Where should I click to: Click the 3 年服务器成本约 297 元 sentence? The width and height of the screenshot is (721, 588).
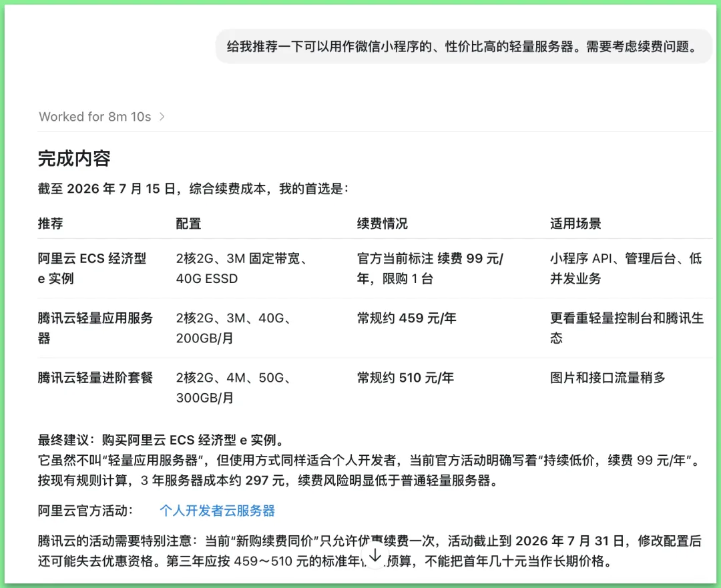[269, 481]
